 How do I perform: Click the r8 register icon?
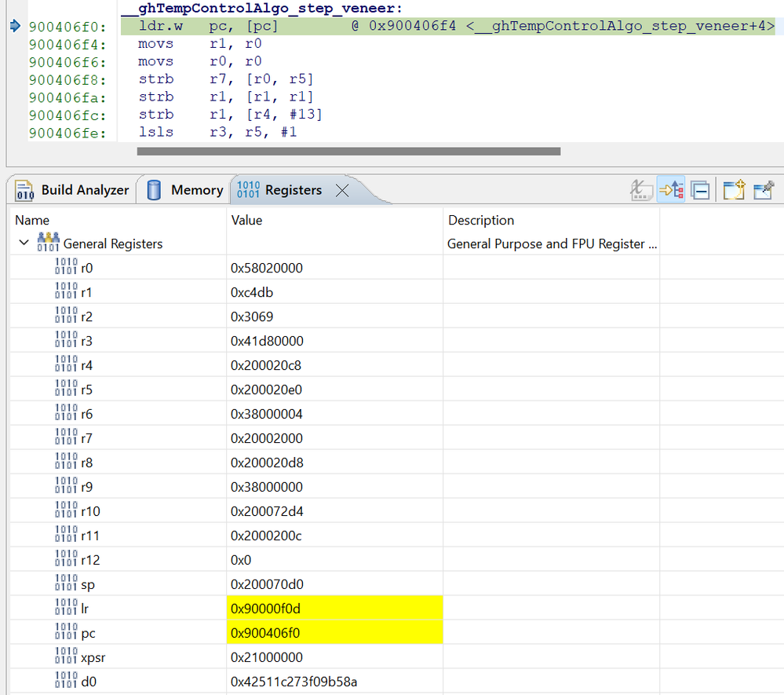(66, 462)
